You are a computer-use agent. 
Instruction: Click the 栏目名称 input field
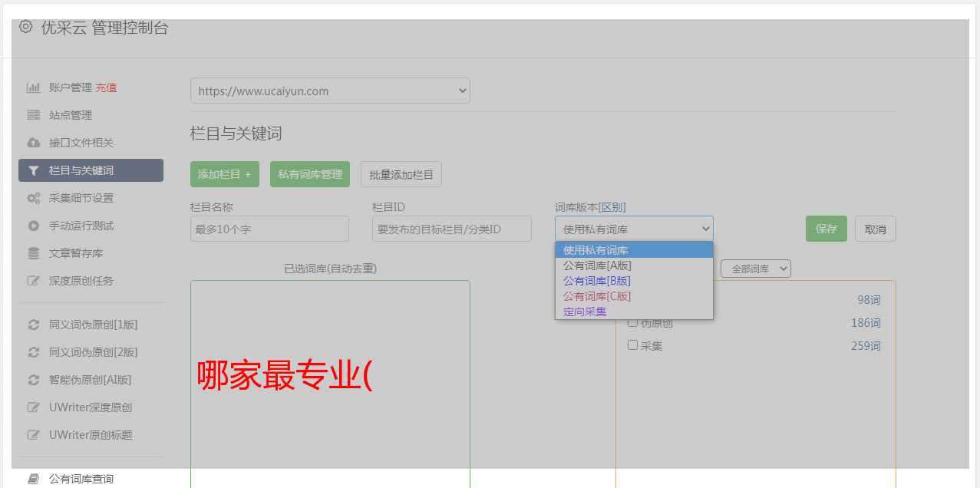click(x=269, y=229)
